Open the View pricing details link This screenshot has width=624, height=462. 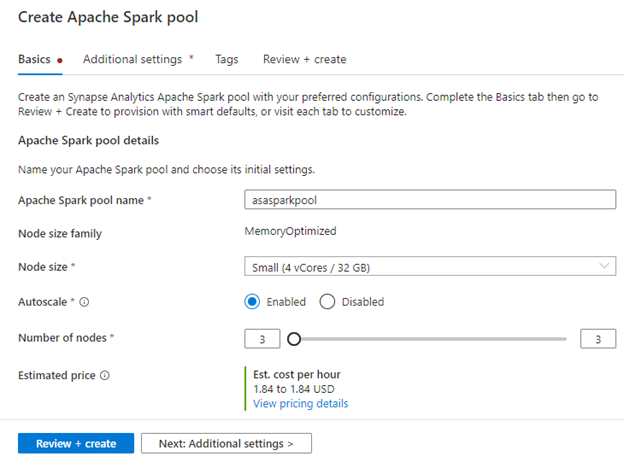300,404
